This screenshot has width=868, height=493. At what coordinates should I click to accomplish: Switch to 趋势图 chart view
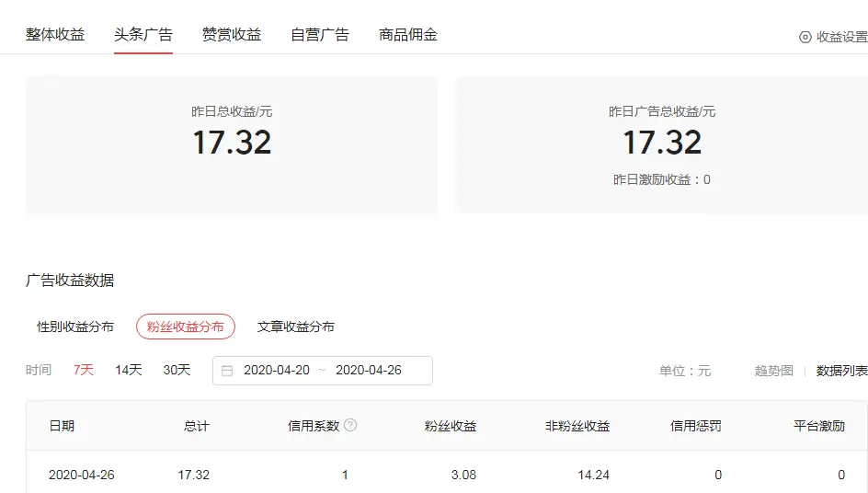[774, 371]
